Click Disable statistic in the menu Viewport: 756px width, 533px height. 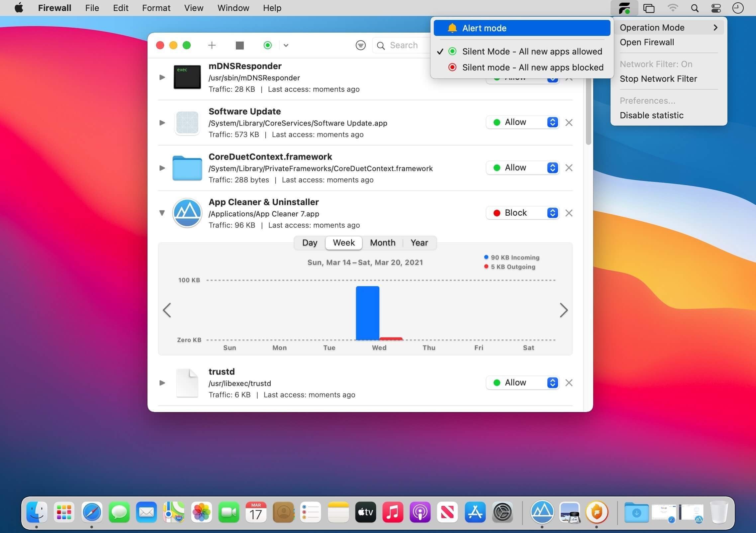(x=651, y=115)
